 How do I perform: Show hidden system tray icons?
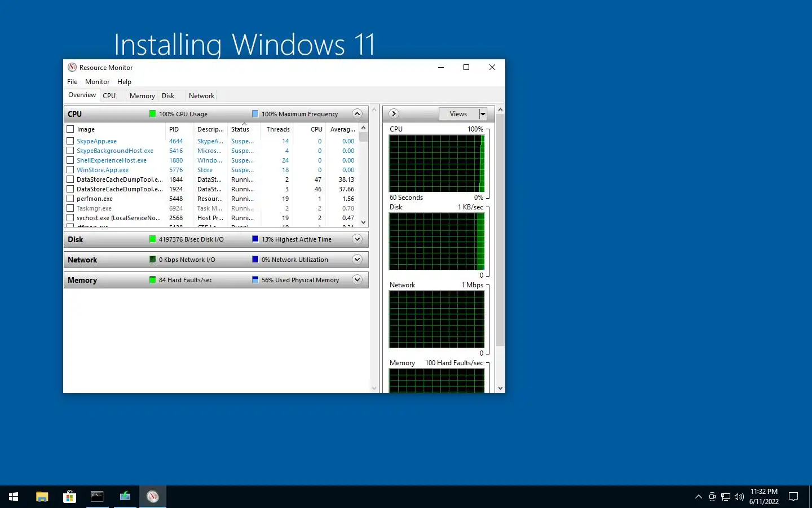pyautogui.click(x=698, y=497)
